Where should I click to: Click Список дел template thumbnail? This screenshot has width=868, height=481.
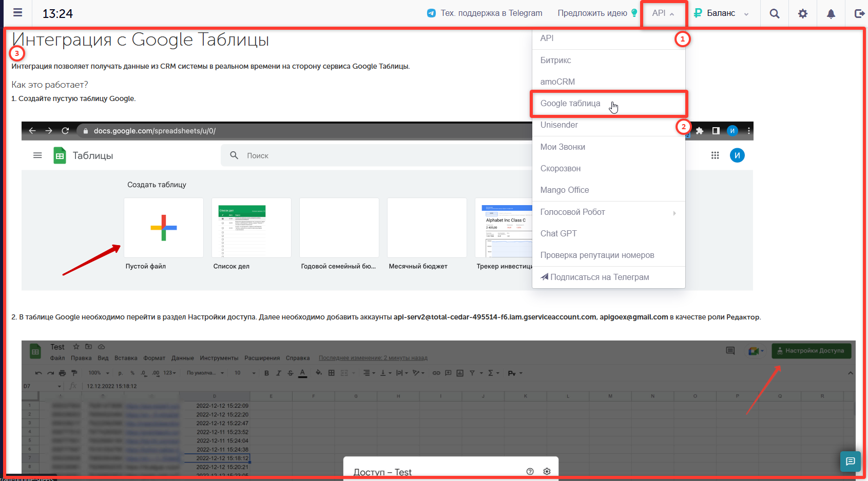[252, 228]
